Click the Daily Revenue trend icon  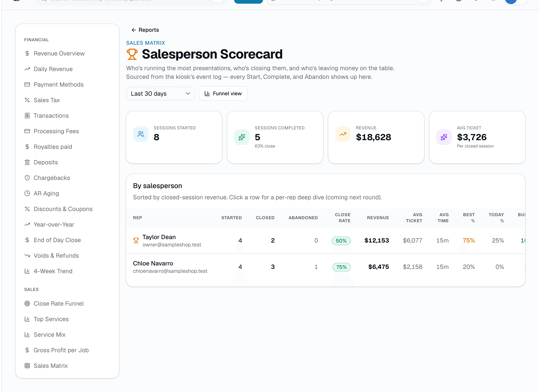pos(27,69)
